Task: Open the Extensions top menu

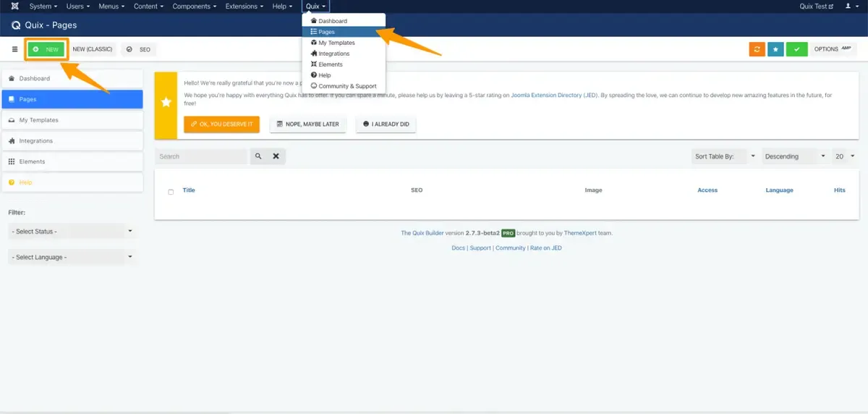Action: tap(242, 7)
